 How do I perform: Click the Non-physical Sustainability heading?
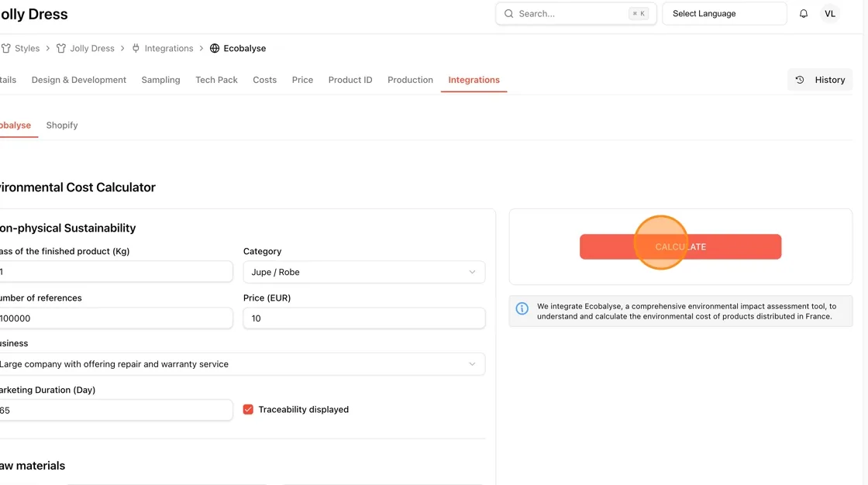pos(67,228)
